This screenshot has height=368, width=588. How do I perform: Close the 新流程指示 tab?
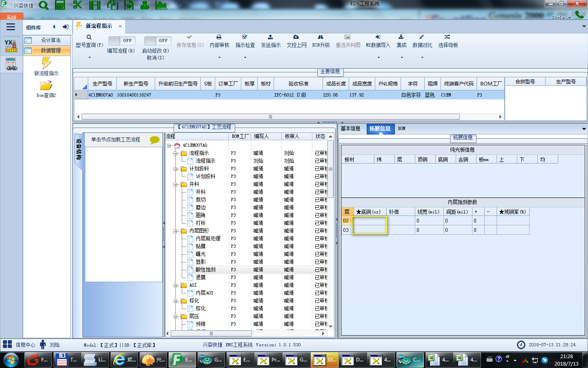[120, 26]
